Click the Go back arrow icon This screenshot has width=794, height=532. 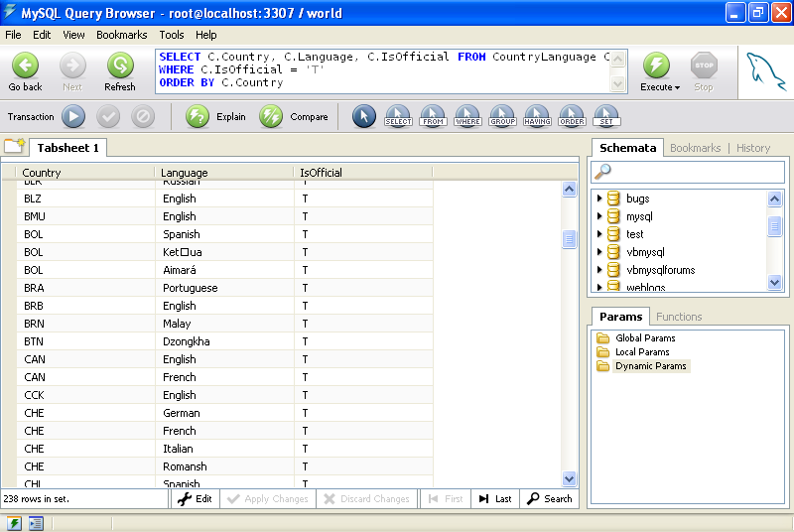click(25, 66)
